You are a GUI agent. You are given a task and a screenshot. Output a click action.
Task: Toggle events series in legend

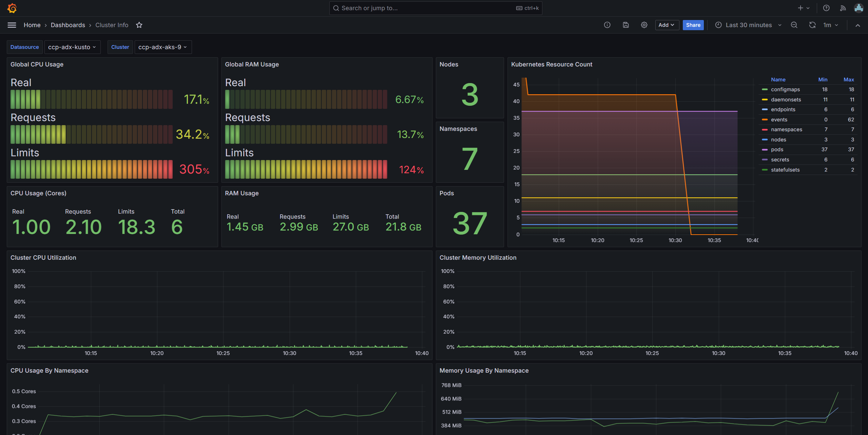[x=779, y=120]
